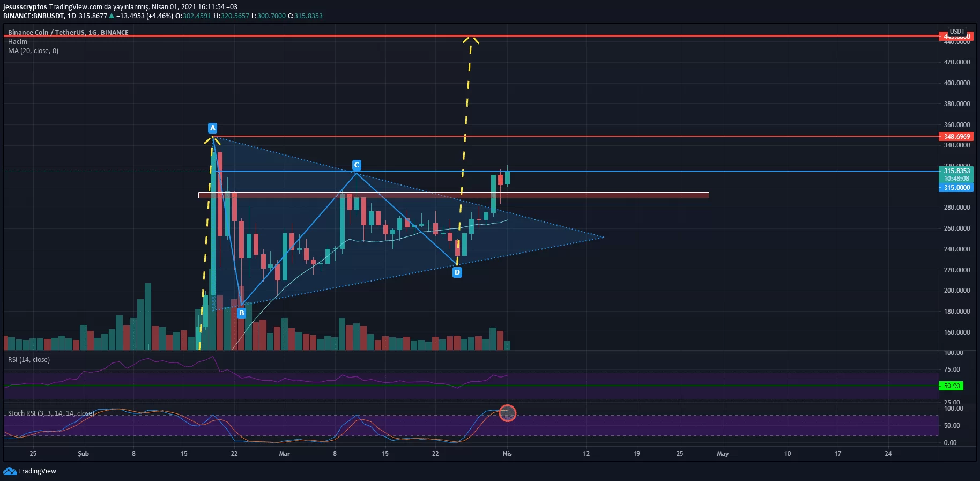The image size is (980, 481).
Task: Click the MA (20, close, 0) legend
Action: coord(33,51)
